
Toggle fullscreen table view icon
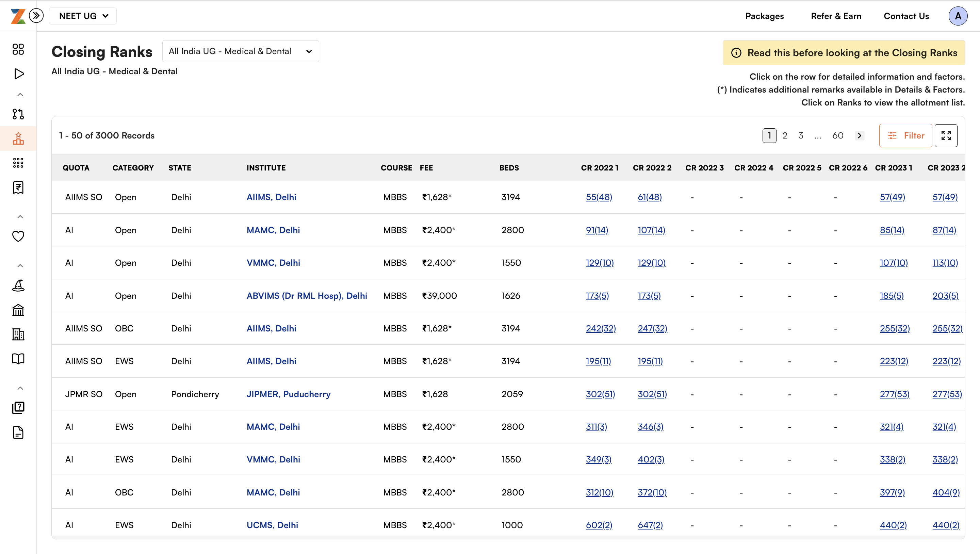(x=946, y=135)
